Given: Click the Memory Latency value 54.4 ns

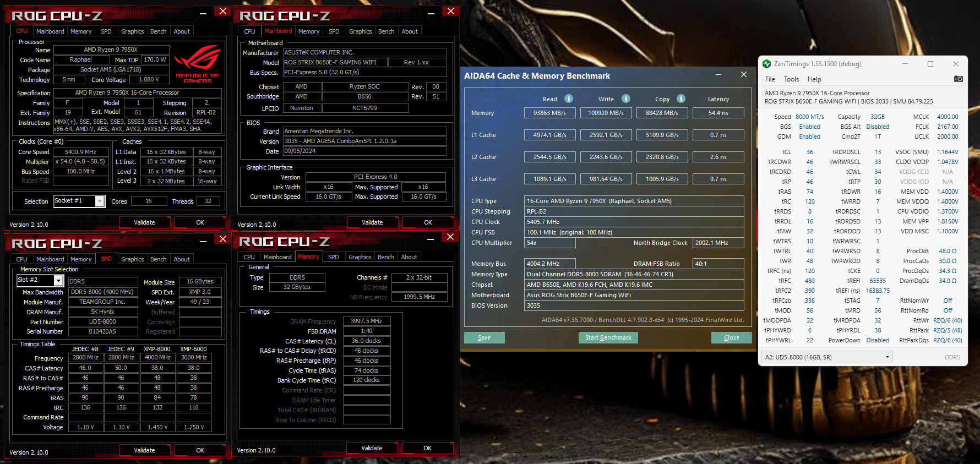Looking at the screenshot, I should pyautogui.click(x=718, y=113).
